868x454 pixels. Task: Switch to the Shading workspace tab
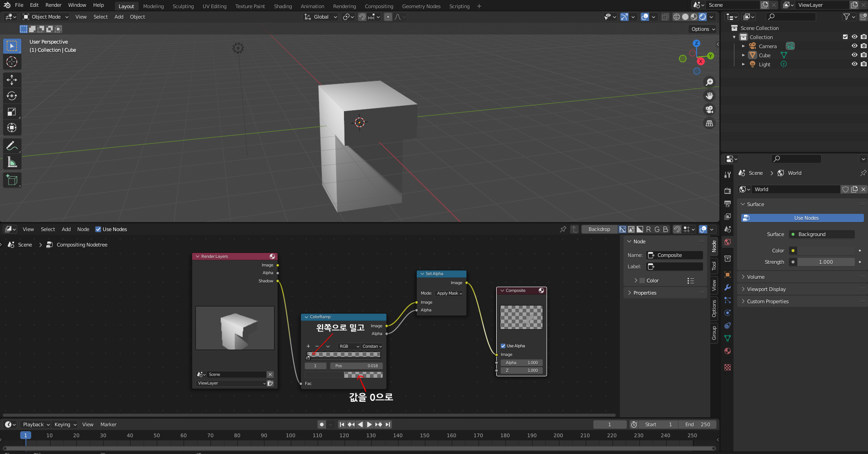(x=283, y=6)
